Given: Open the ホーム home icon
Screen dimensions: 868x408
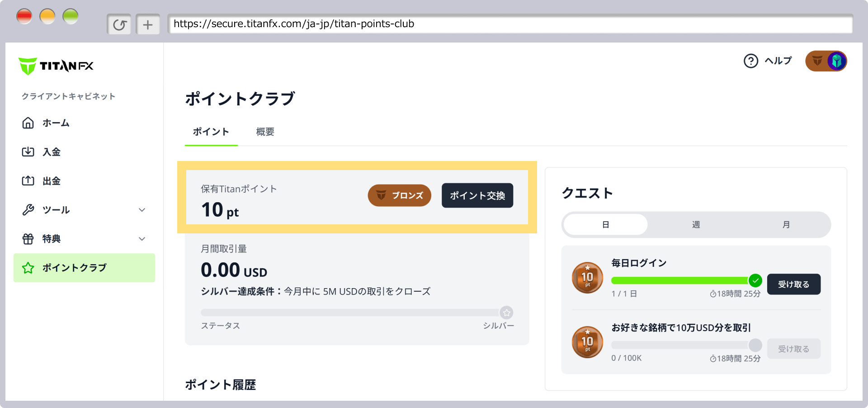Looking at the screenshot, I should (28, 123).
